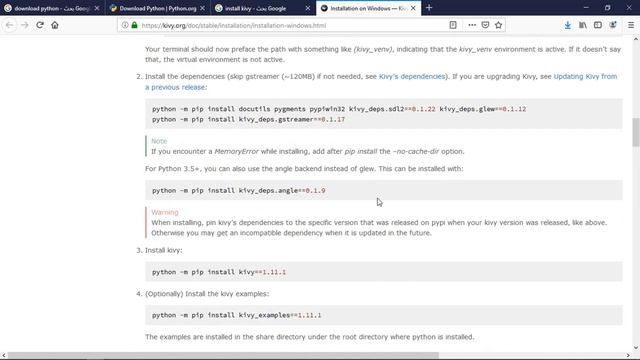Open Firefox hamburger menu
Image resolution: width=640 pixels, height=360 pixels.
631,25
